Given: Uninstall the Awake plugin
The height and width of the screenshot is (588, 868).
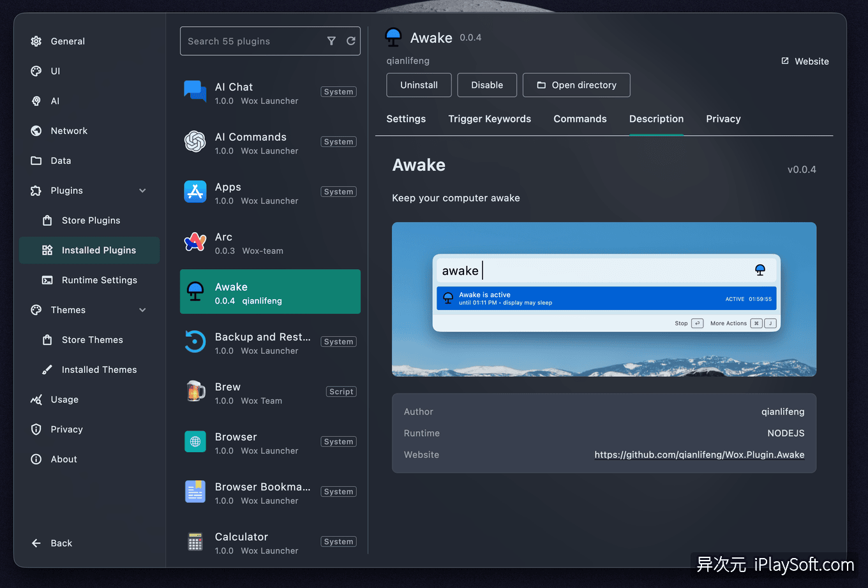Looking at the screenshot, I should (x=419, y=85).
